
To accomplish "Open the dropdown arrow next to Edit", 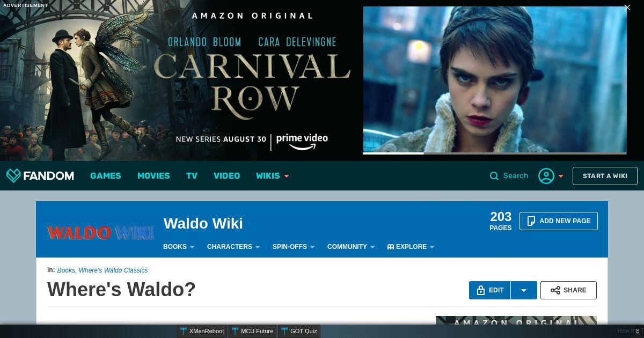I will click(524, 290).
